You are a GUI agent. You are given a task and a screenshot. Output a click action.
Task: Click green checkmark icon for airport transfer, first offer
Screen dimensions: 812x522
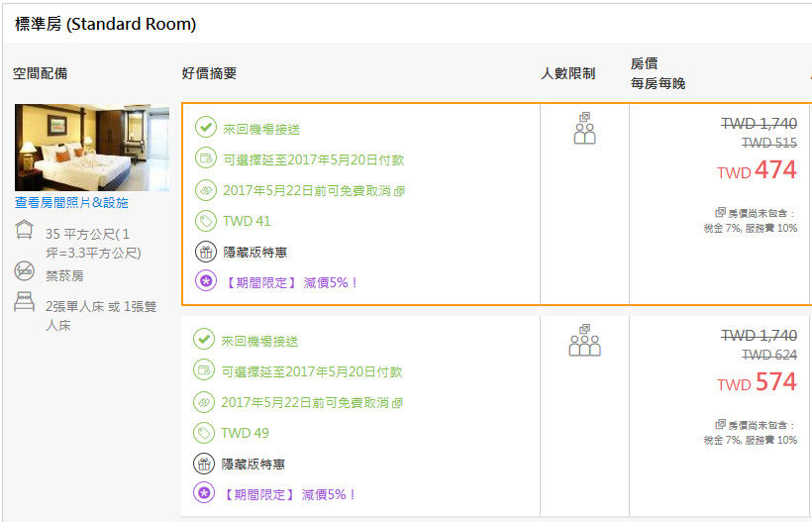(206, 128)
